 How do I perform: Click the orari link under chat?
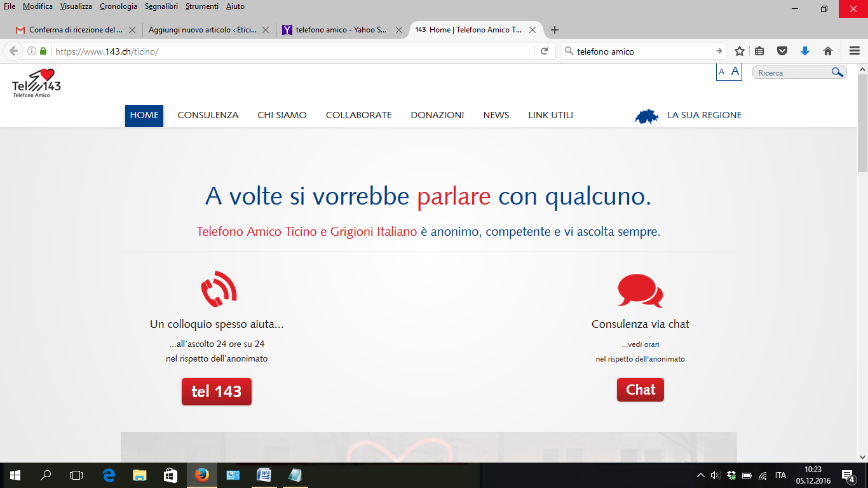pos(652,344)
